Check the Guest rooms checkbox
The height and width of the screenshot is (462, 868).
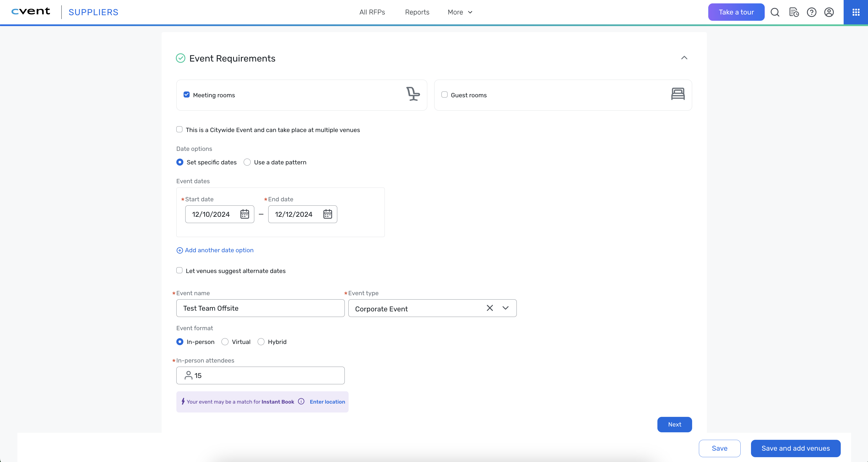pos(444,95)
